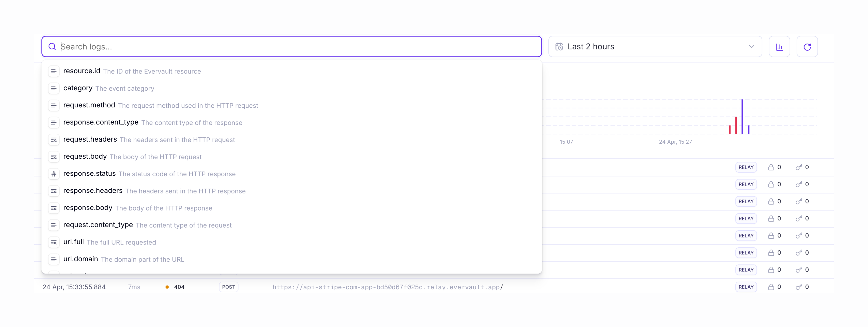Click the POST method badge
Viewport: 868px width, 327px height.
tap(228, 287)
